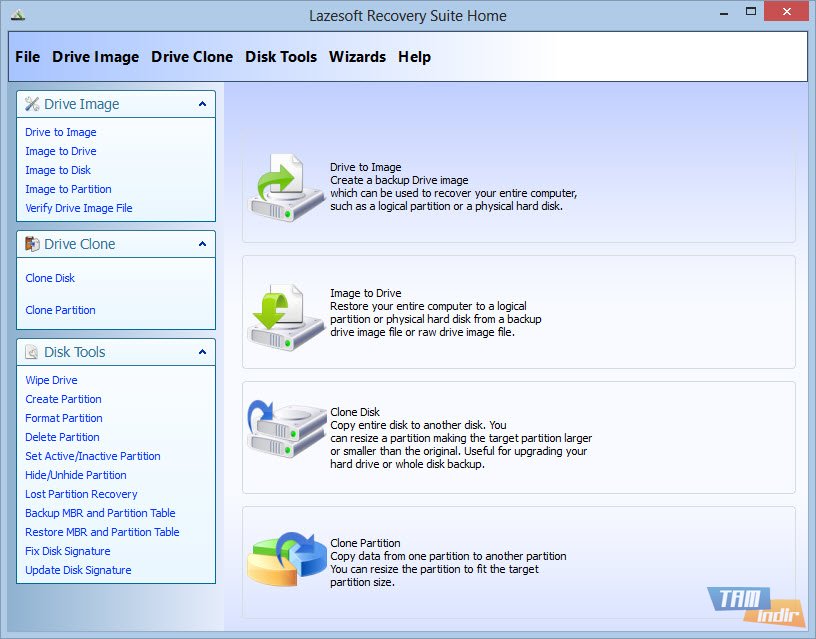Click the wrench icon on the Drive Image panel
816x639 pixels.
[x=30, y=104]
